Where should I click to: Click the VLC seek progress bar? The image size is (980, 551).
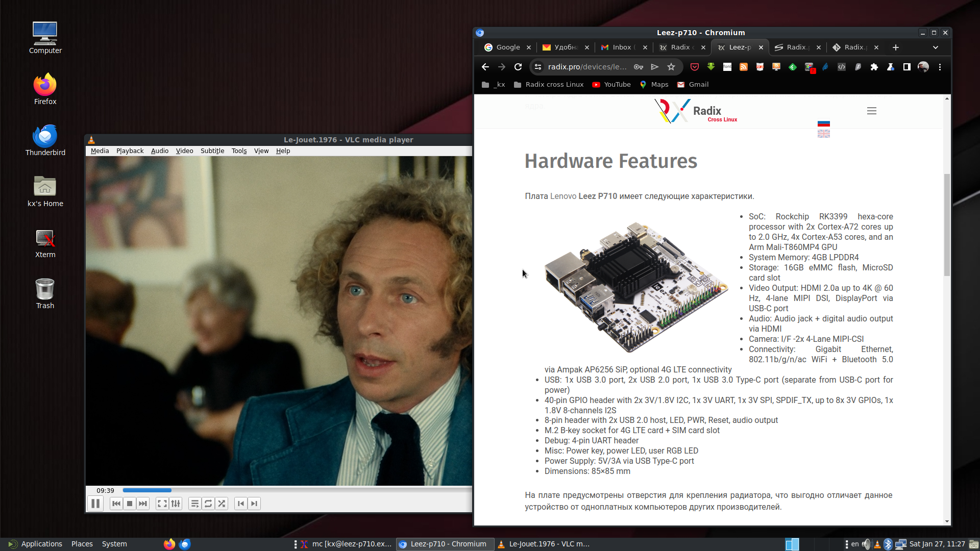coord(297,490)
